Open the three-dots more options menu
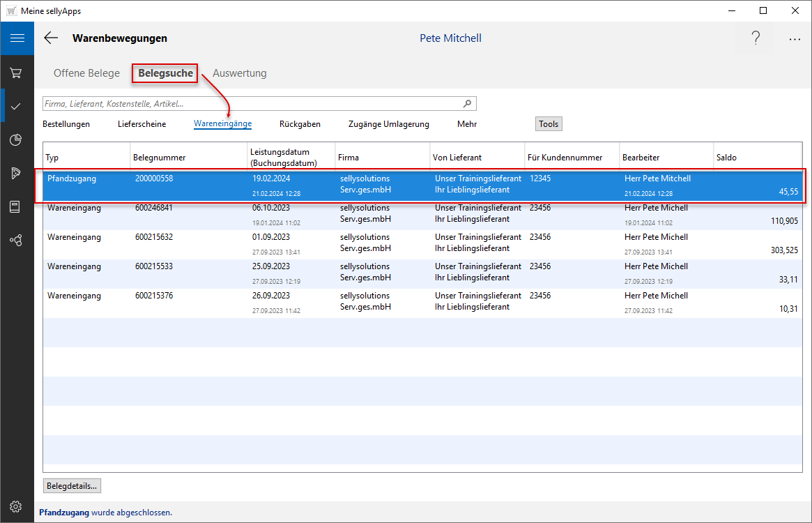The image size is (812, 523). [x=795, y=39]
